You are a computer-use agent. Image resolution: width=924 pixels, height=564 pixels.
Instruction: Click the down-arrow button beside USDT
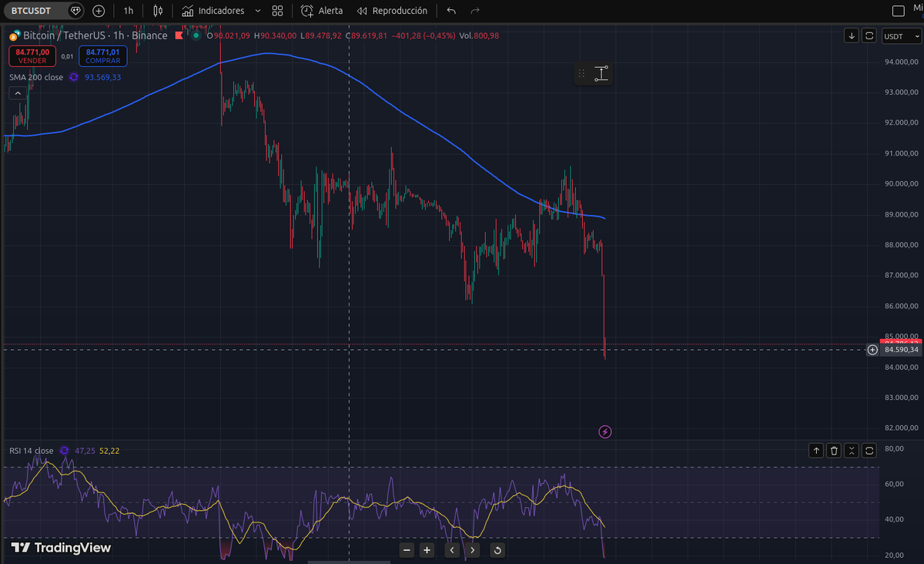coord(851,35)
